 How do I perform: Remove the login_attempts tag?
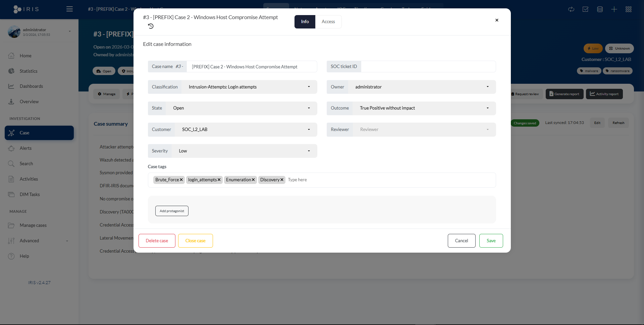[219, 180]
